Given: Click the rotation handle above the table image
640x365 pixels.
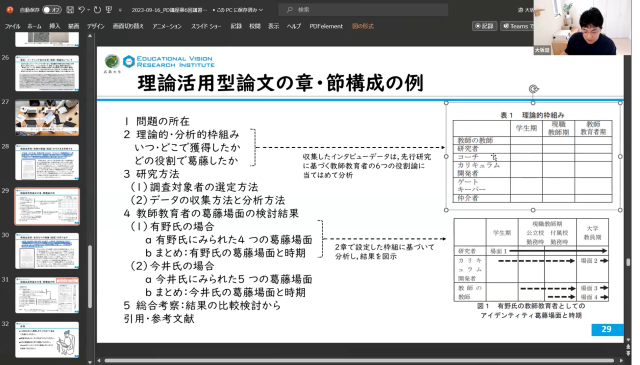Looking at the screenshot, I should pos(533,89).
